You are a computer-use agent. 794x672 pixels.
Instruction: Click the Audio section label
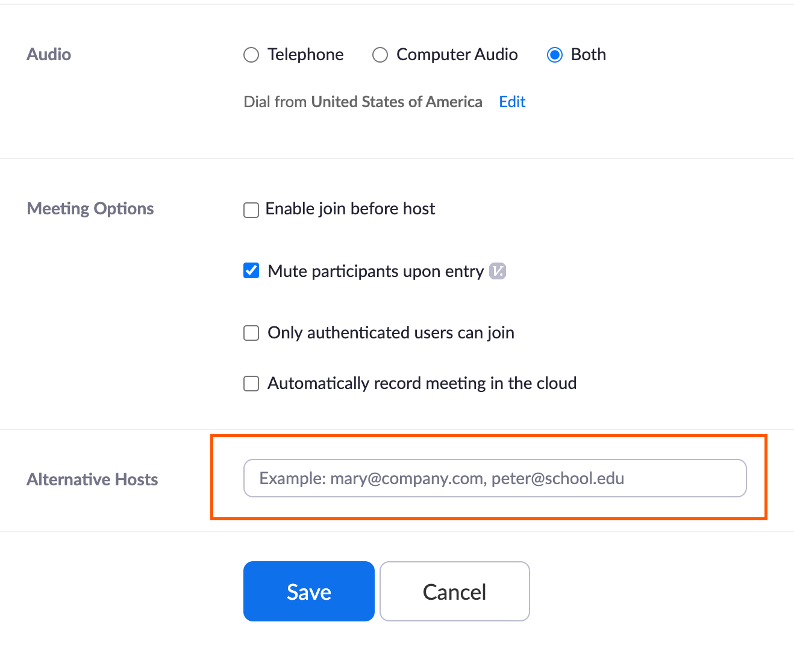pyautogui.click(x=49, y=55)
